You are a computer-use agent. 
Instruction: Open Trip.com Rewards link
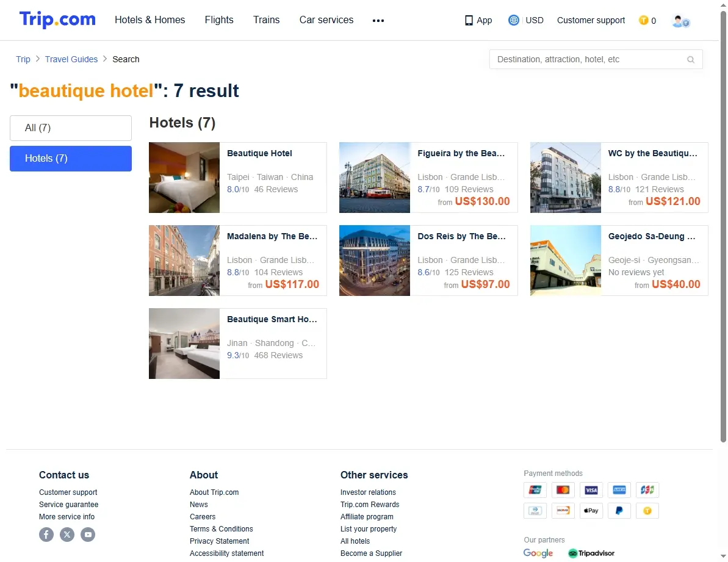(x=370, y=505)
